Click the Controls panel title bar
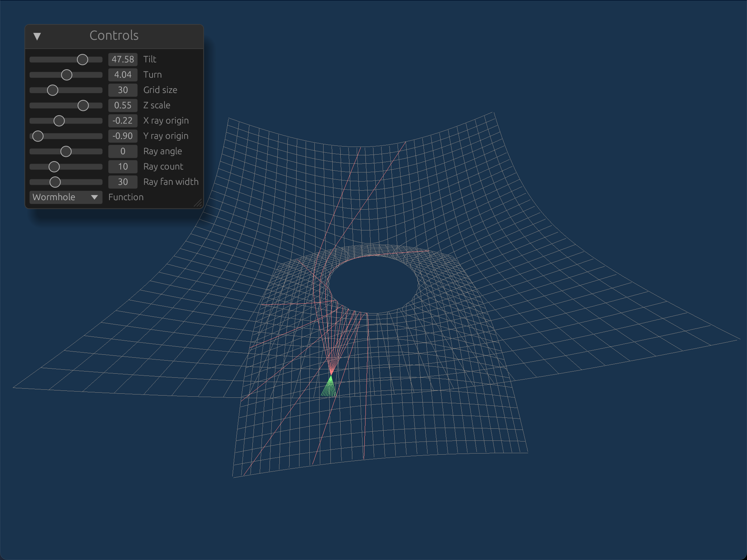Screen dimensions: 747x560 pyautogui.click(x=114, y=36)
